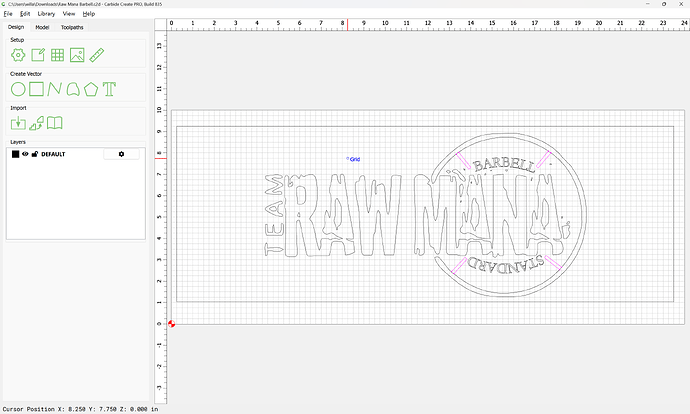
Task: Choose the Polyline curve tool
Action: coord(55,89)
